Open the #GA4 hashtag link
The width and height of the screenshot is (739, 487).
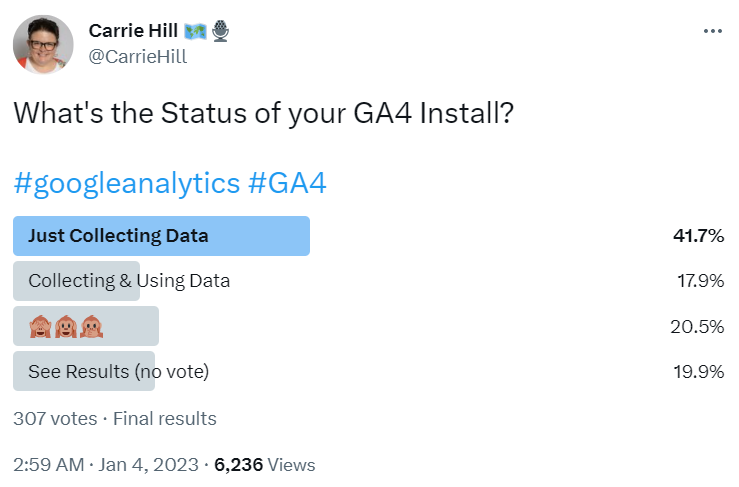click(287, 183)
